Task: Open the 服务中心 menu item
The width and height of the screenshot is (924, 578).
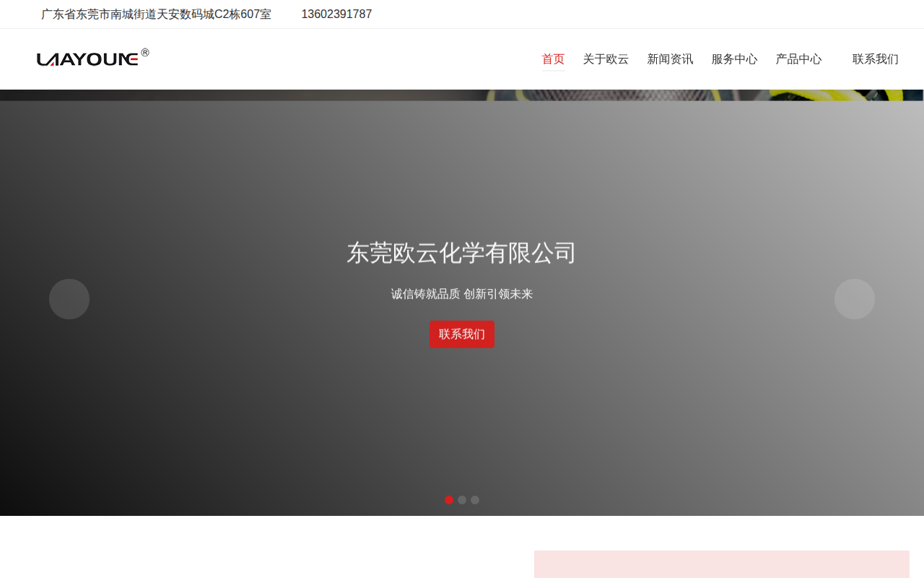Action: point(734,59)
